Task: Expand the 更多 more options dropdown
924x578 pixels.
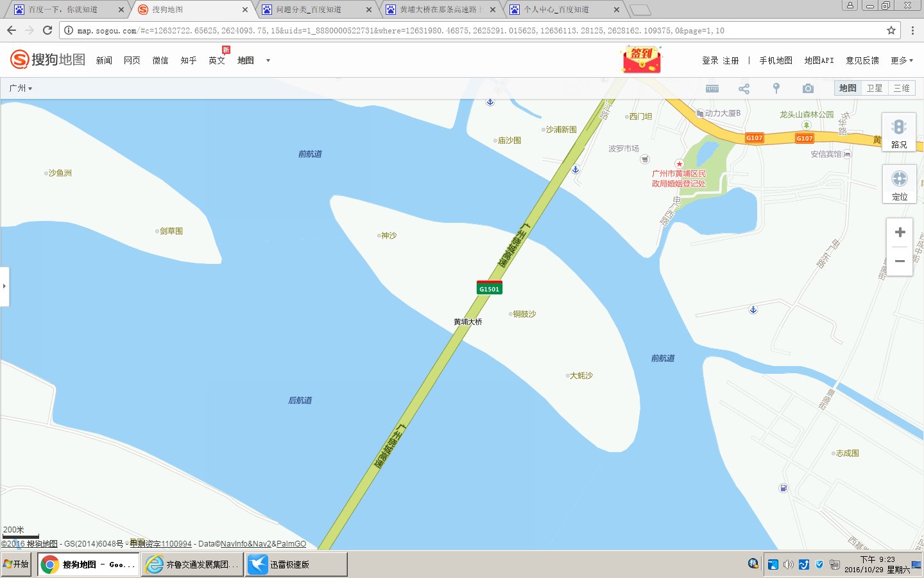Action: pos(900,60)
